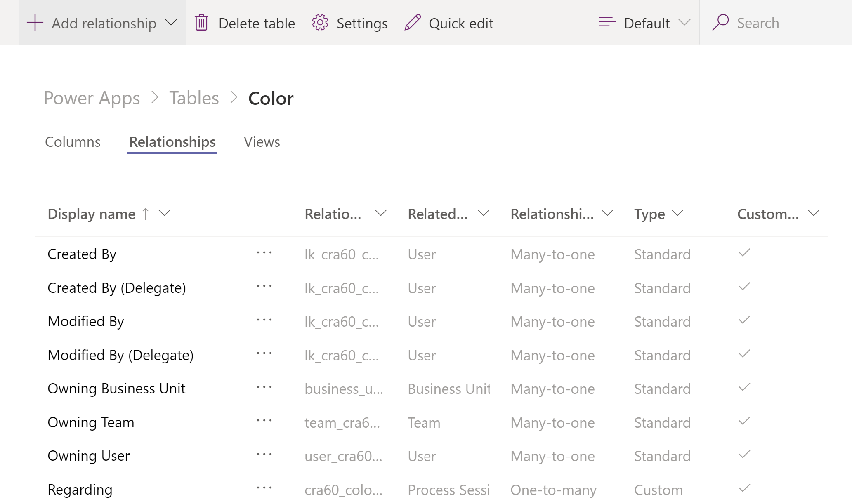Screen dimensions: 852x504
Task: Toggle checkmark visibility for Created By
Action: (745, 253)
